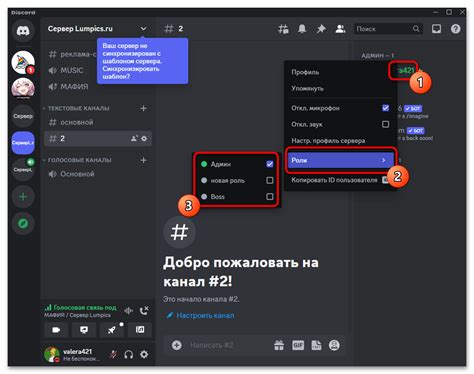Open the MUSIC voice channel
The height and width of the screenshot is (374, 474).
coord(72,70)
